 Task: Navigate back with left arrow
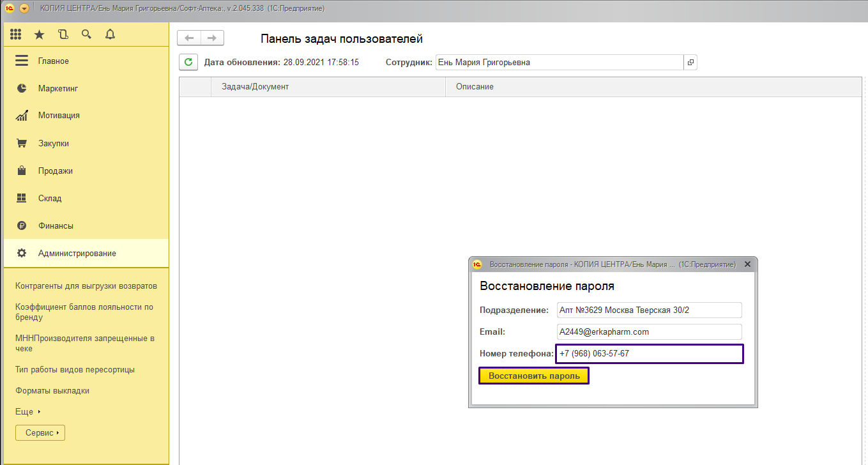tap(189, 38)
